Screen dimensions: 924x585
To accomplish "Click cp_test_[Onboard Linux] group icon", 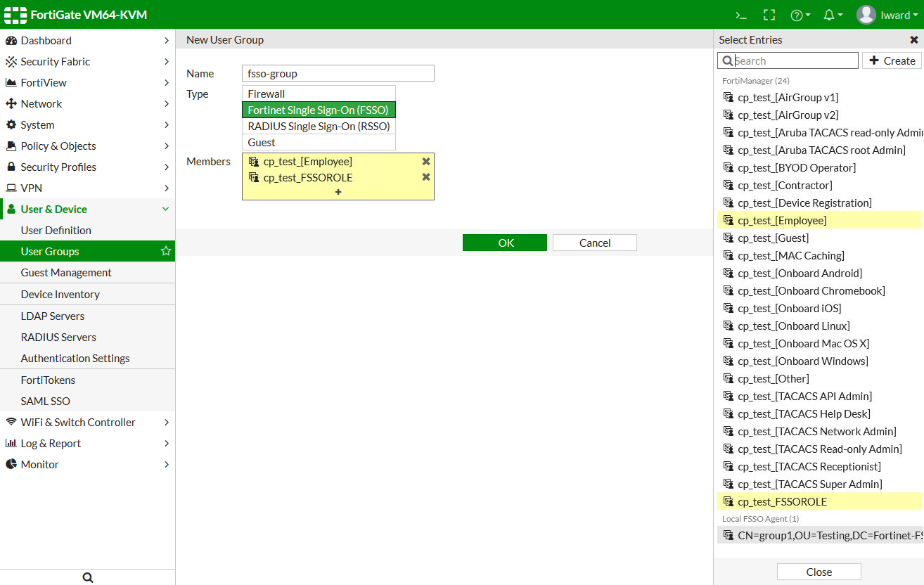I will 729,326.
